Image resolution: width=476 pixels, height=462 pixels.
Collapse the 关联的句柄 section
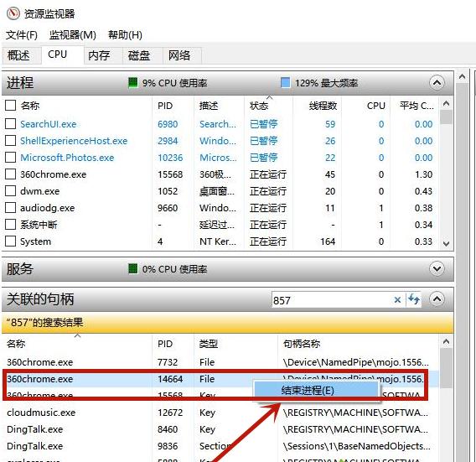coord(437,298)
